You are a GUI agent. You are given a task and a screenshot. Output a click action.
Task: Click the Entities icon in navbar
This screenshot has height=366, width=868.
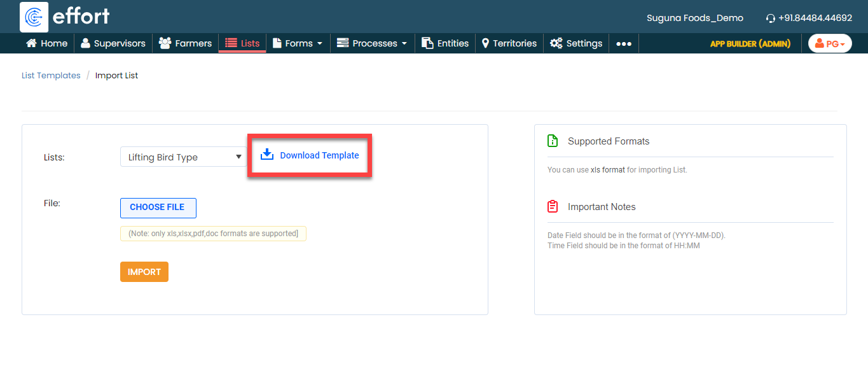click(x=427, y=43)
